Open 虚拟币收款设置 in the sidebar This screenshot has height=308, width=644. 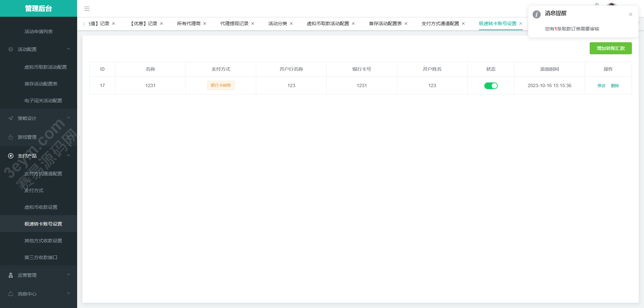point(41,207)
